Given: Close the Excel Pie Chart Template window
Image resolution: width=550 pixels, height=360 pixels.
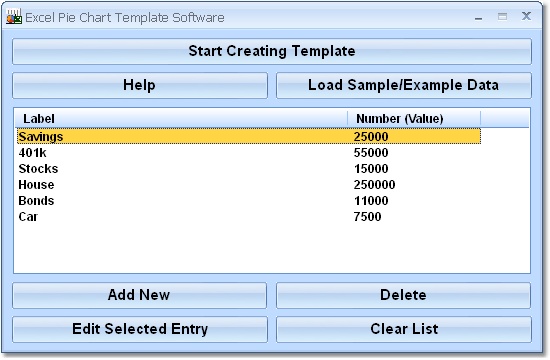Looking at the screenshot, I should tap(526, 16).
